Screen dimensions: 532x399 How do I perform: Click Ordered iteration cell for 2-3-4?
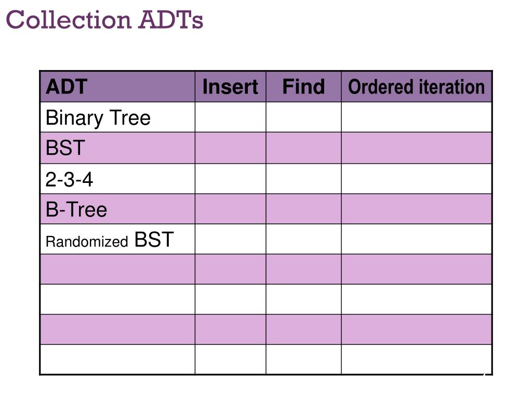click(417, 179)
